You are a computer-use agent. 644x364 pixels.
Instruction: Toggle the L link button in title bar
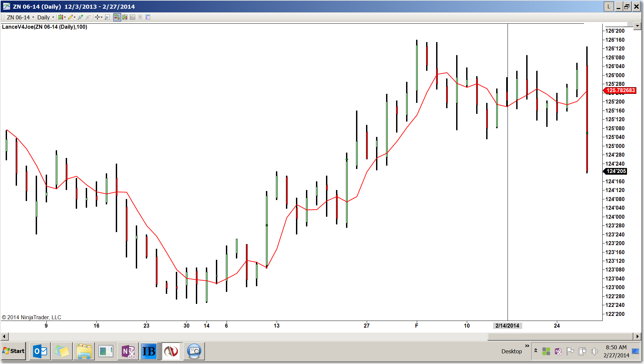(x=609, y=6)
